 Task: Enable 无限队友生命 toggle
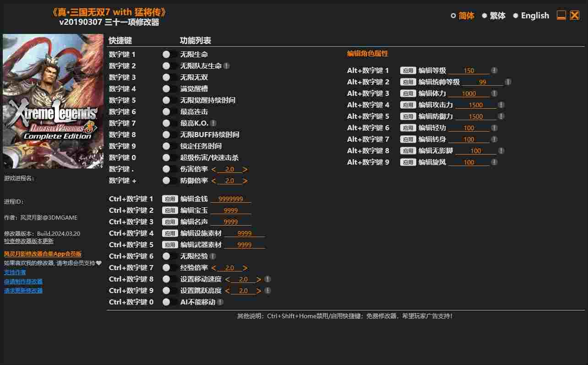tap(170, 66)
